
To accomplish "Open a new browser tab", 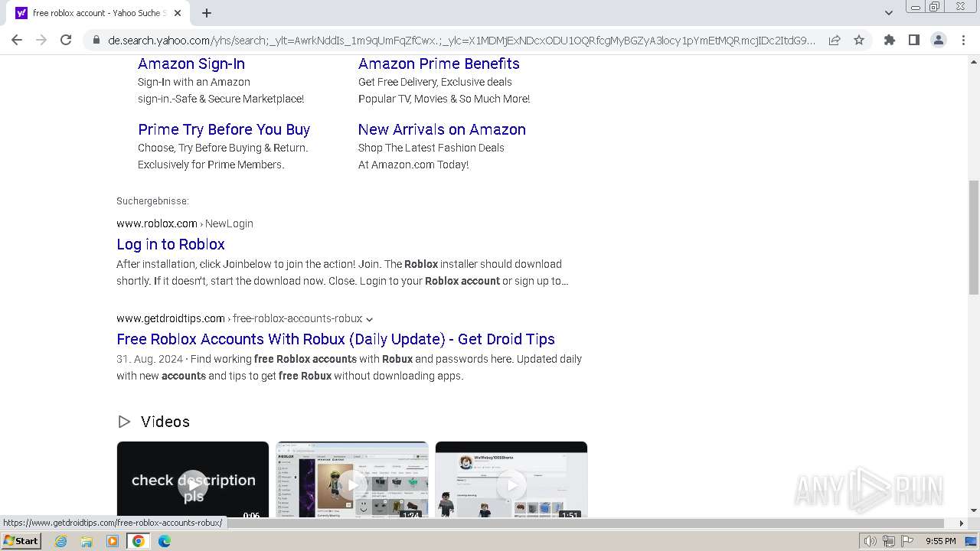I will point(207,13).
